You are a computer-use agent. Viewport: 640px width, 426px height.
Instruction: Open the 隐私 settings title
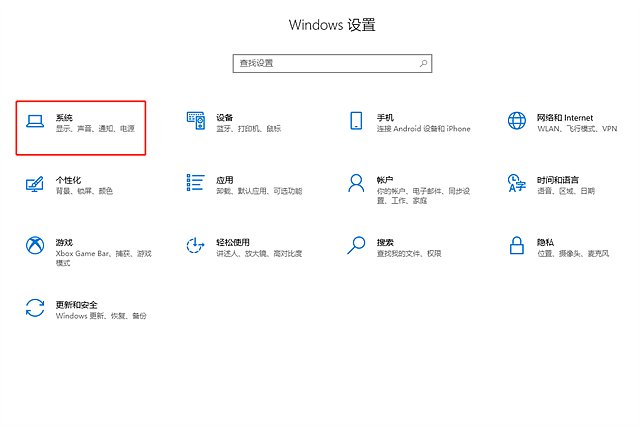[545, 242]
